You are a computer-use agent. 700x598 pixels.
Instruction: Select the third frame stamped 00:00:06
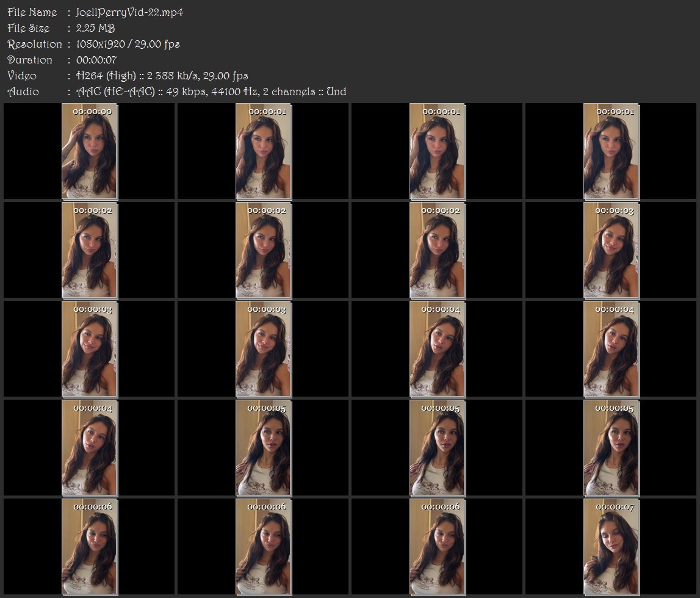[x=438, y=547]
